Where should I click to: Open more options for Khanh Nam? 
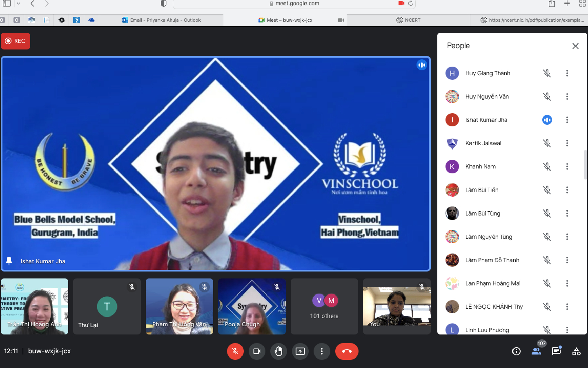[x=567, y=166]
